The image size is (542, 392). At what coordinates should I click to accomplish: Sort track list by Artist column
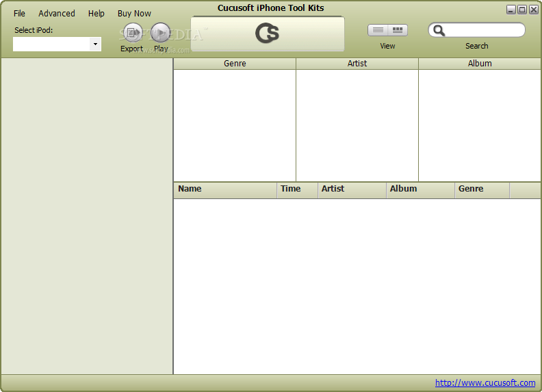pyautogui.click(x=352, y=190)
